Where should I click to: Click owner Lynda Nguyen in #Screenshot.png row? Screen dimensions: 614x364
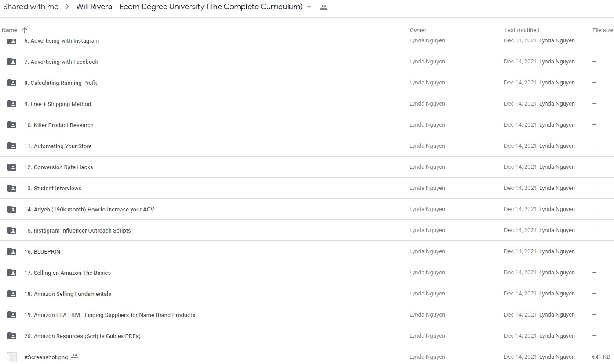[x=427, y=357]
